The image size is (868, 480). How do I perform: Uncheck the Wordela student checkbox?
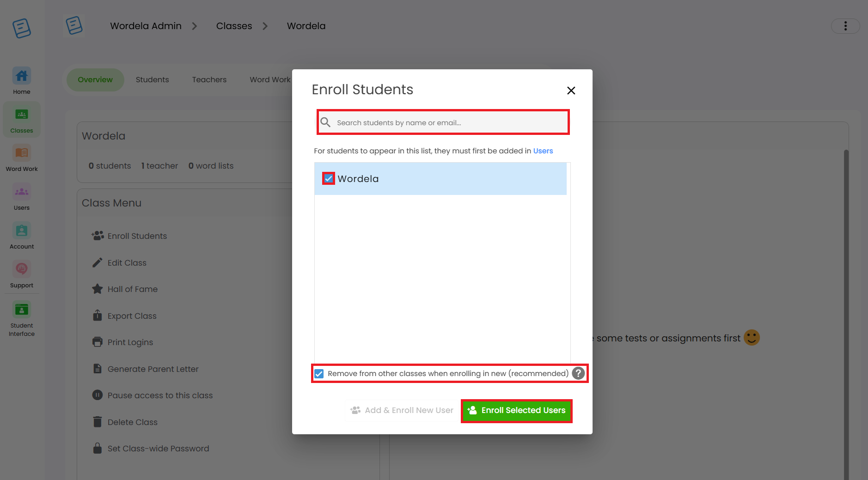point(329,178)
